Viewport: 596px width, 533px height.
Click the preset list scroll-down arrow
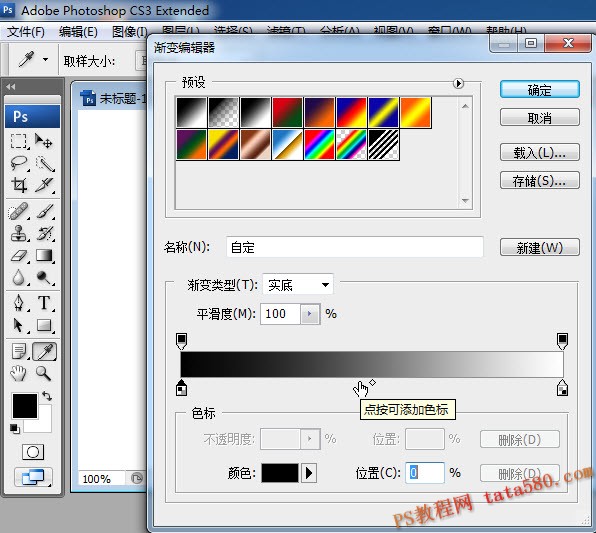[465, 200]
